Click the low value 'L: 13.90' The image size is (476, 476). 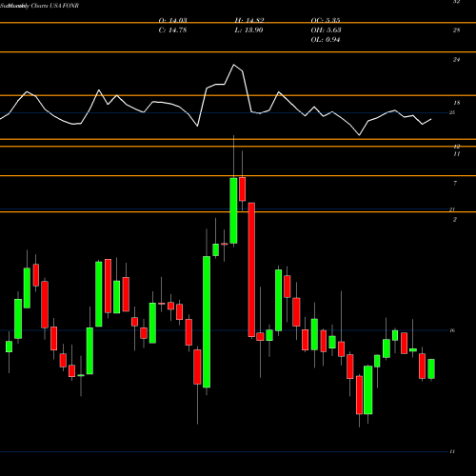pos(248,30)
